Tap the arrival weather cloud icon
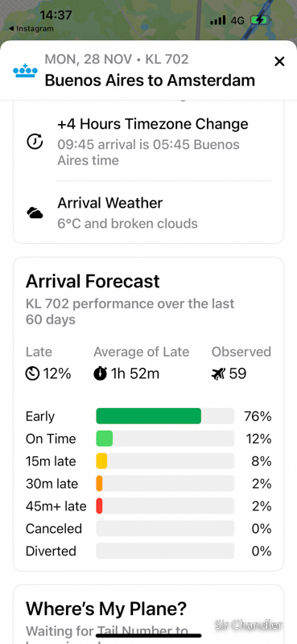The height and width of the screenshot is (644, 297). click(x=35, y=213)
